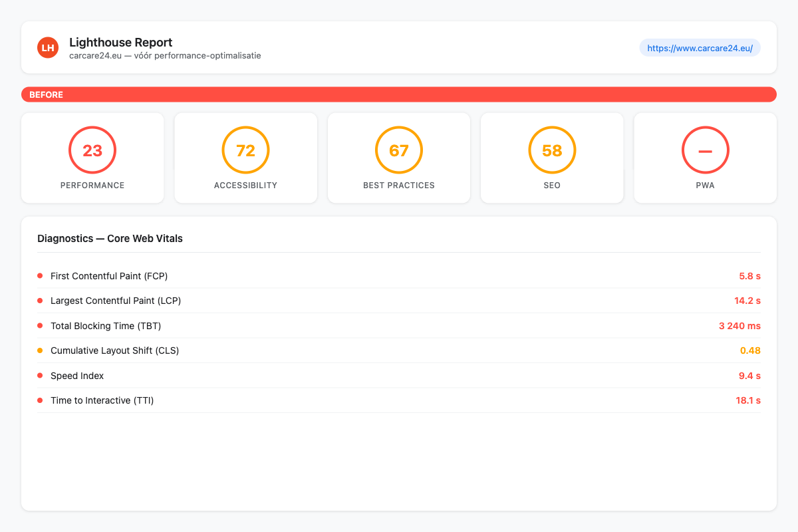Click the Time to Interactive (TTI) row
The height and width of the screenshot is (532, 798).
[x=399, y=400]
